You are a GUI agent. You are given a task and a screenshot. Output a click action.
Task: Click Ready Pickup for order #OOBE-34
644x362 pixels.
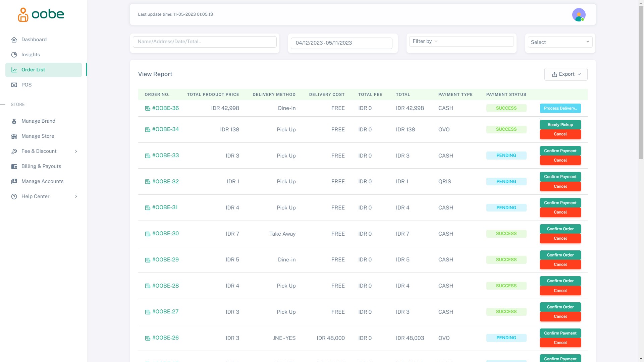point(560,125)
